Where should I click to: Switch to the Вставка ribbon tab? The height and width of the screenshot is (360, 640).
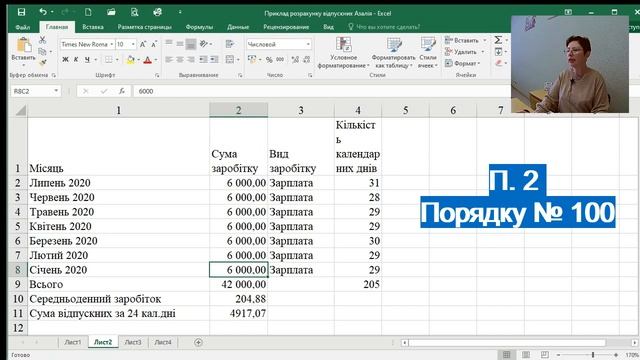click(x=93, y=27)
